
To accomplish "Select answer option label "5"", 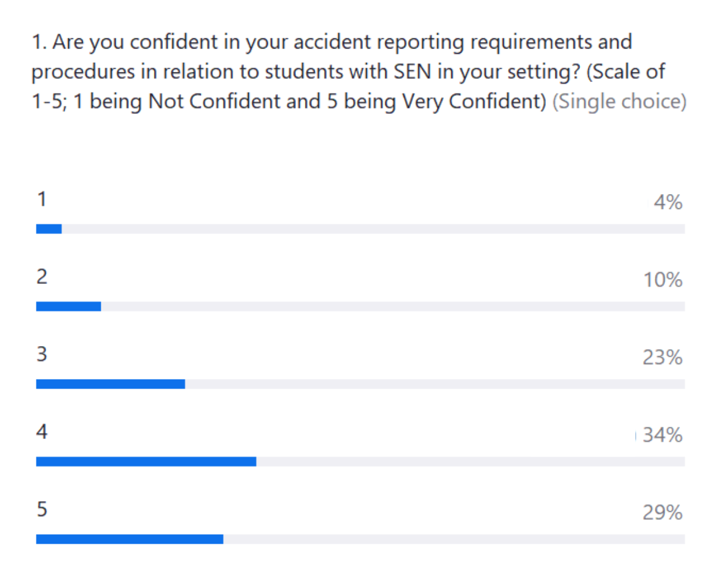I will point(41,510).
